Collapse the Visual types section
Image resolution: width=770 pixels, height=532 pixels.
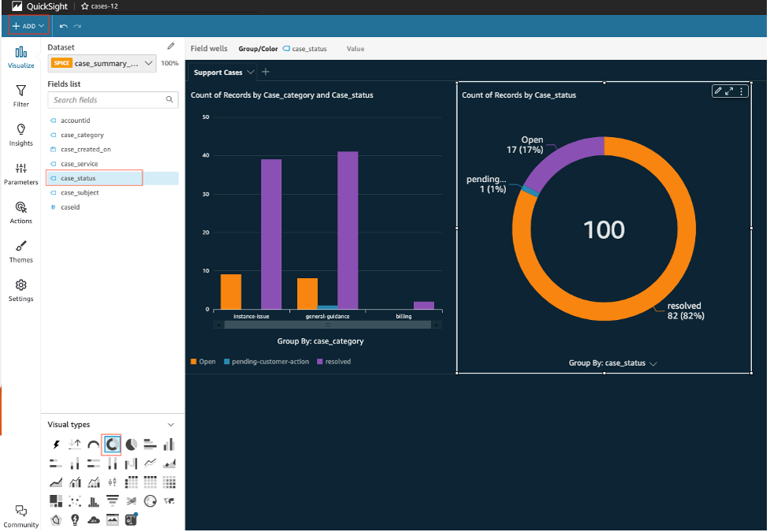[x=171, y=425]
